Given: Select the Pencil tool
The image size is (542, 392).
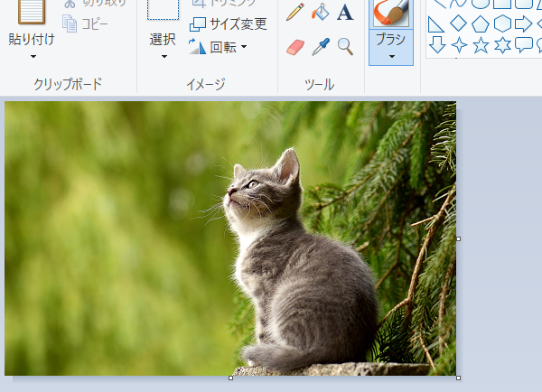Looking at the screenshot, I should (295, 12).
